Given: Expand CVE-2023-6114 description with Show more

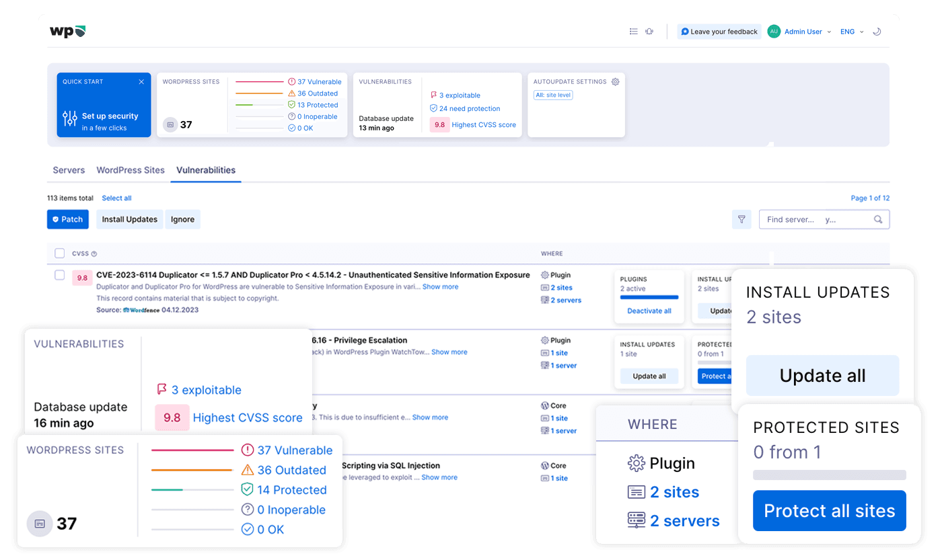Looking at the screenshot, I should pos(440,286).
